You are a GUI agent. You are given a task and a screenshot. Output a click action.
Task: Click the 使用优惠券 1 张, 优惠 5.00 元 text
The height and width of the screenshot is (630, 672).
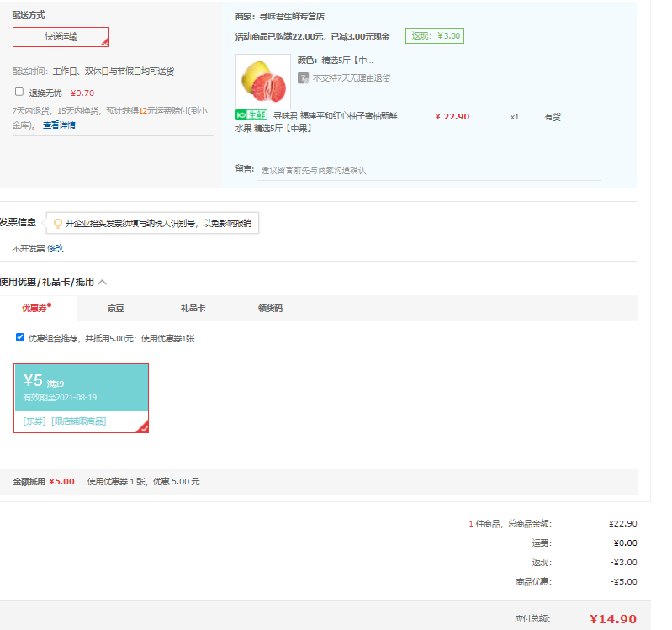coord(144,482)
